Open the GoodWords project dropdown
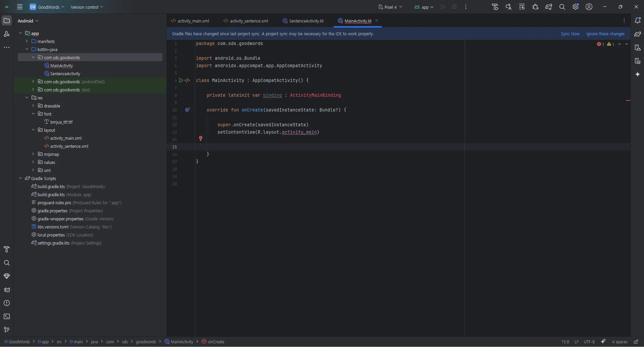 47,7
